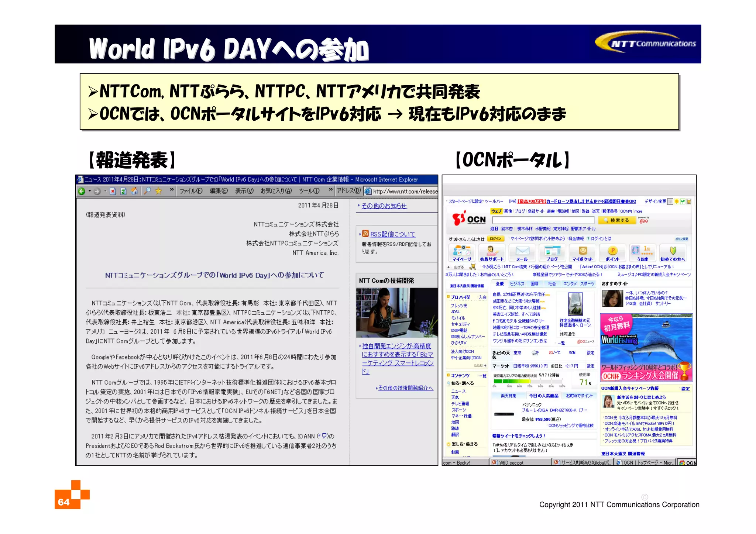Switch to the 国際 news tab
The image size is (756, 534).
[535, 283]
